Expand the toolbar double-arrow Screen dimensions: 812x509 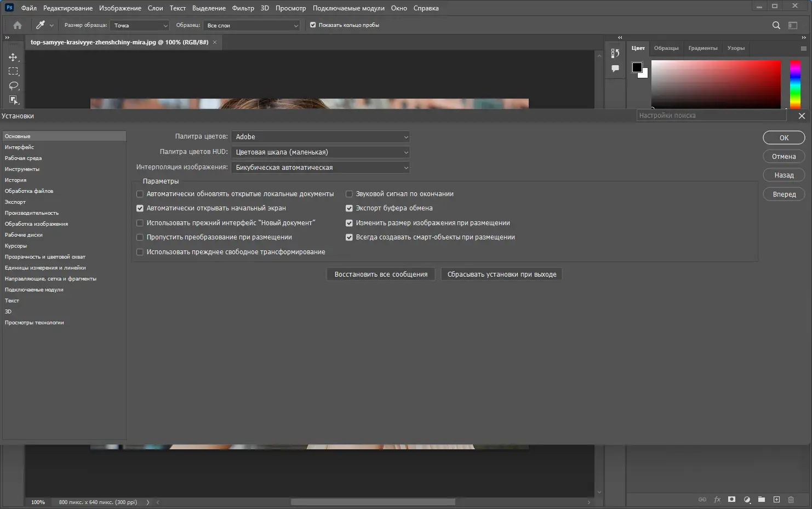(7, 37)
